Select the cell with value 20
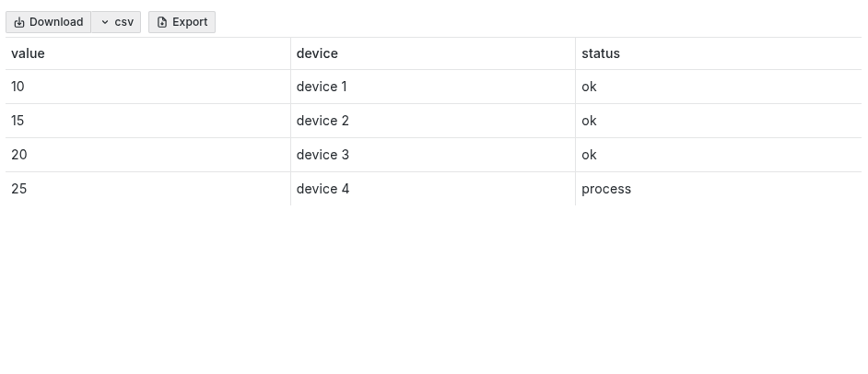Image resolution: width=868 pixels, height=374 pixels. (19, 155)
